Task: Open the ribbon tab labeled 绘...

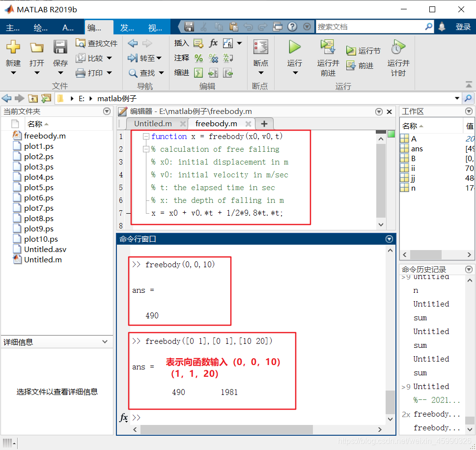Action: (40, 28)
